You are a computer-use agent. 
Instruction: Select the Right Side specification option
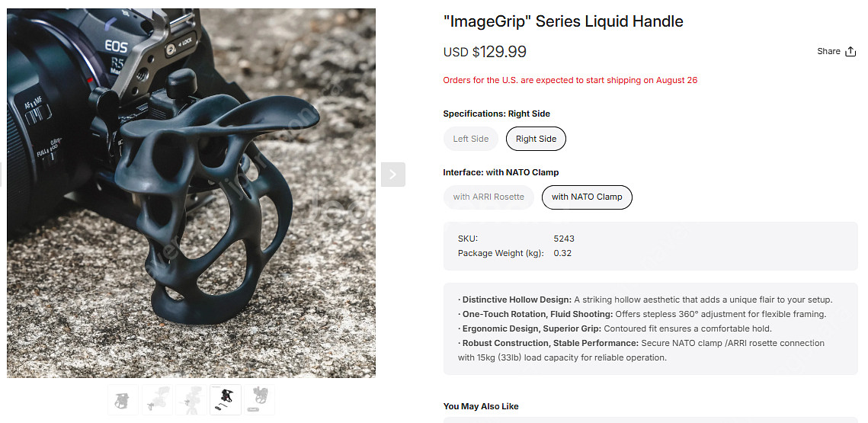pos(536,139)
